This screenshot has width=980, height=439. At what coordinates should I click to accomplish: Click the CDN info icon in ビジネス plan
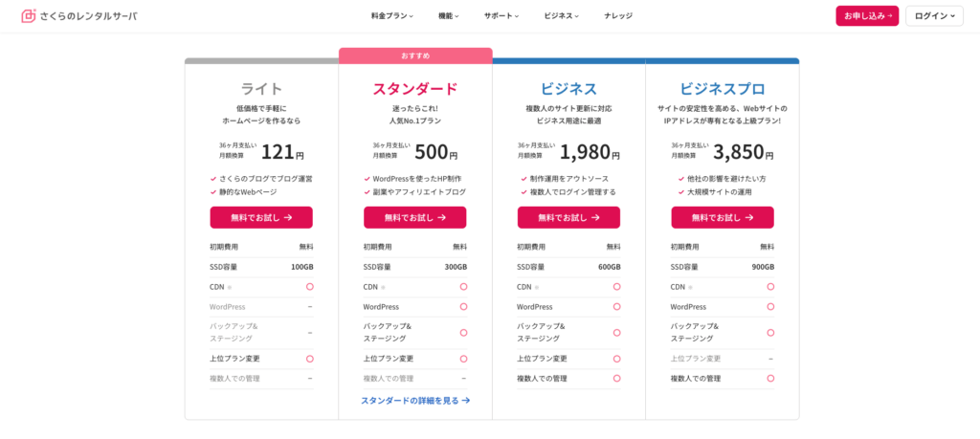tap(537, 287)
